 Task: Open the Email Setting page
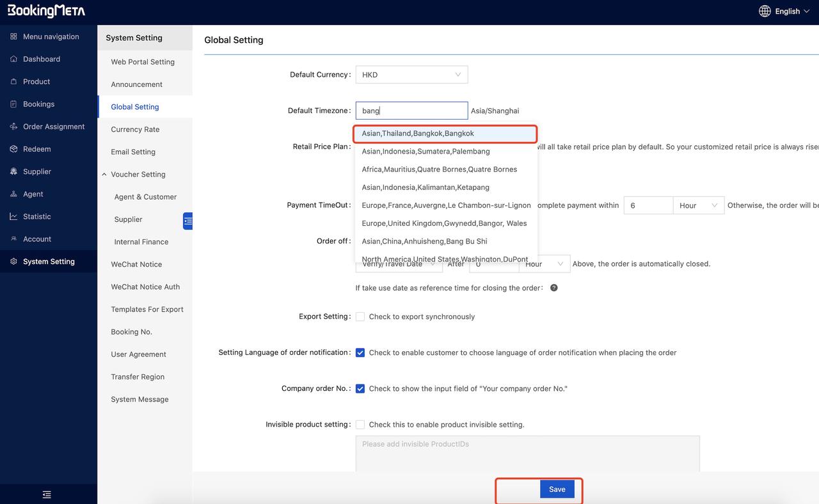pos(133,152)
